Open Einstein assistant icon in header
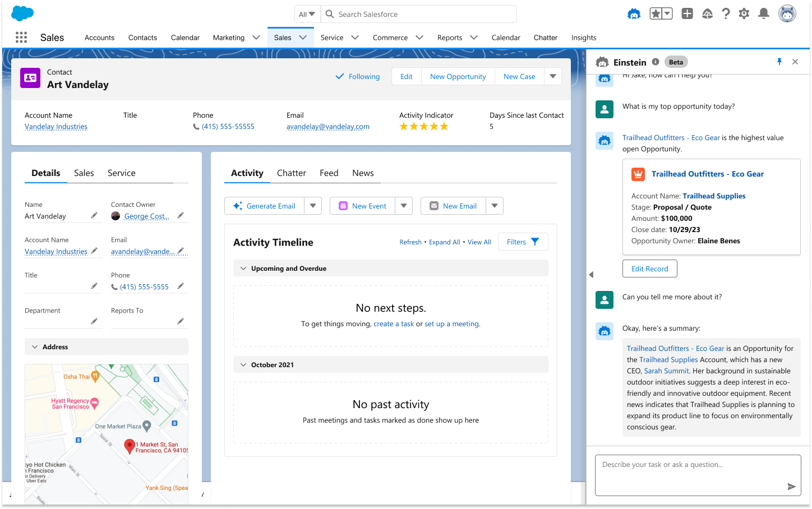812x509 pixels. [634, 14]
